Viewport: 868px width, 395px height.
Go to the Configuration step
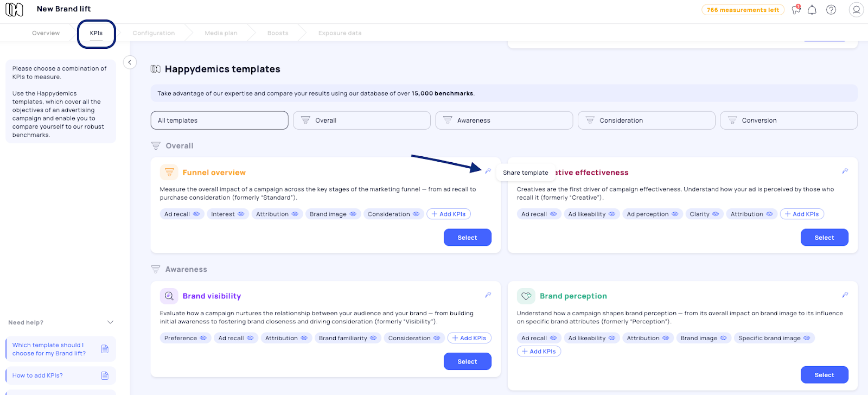coord(154,33)
